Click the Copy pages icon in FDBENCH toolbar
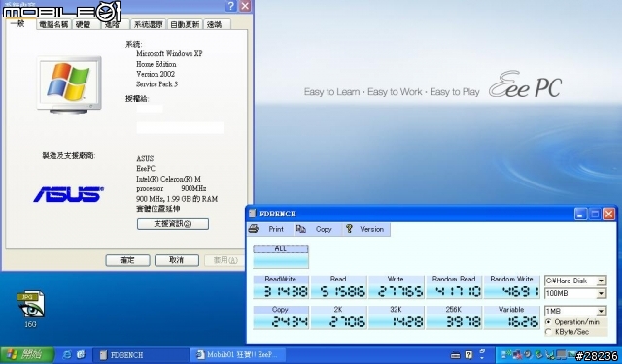This screenshot has height=364, width=622. pos(301,229)
